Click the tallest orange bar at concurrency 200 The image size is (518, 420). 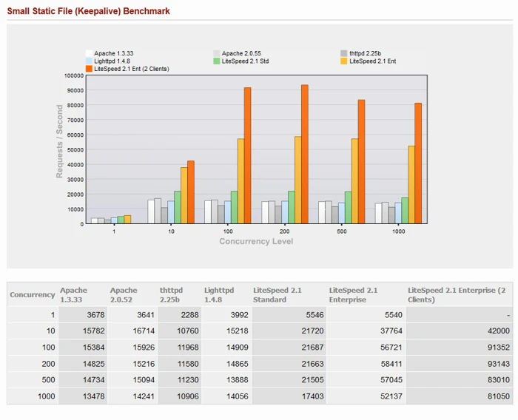305,155
